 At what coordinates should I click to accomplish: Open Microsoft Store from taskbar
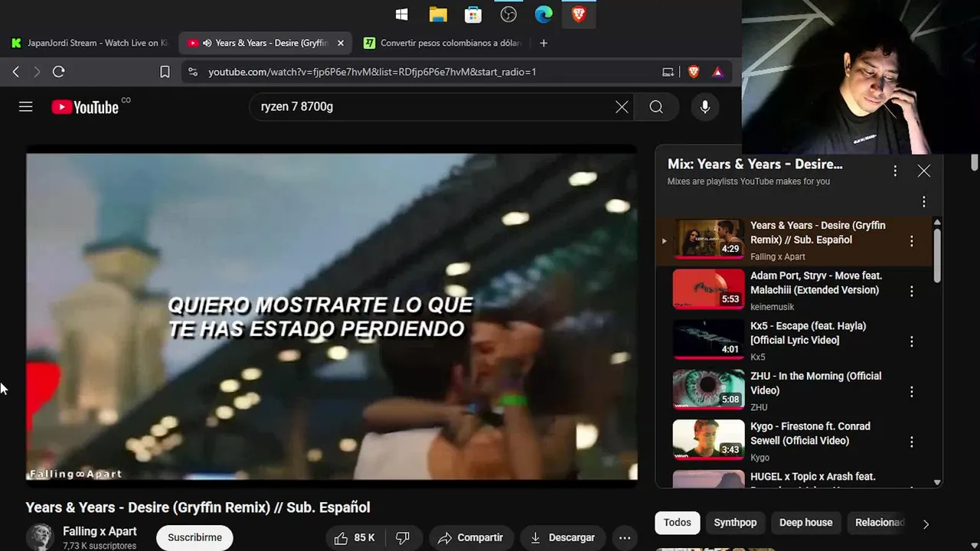coord(473,15)
